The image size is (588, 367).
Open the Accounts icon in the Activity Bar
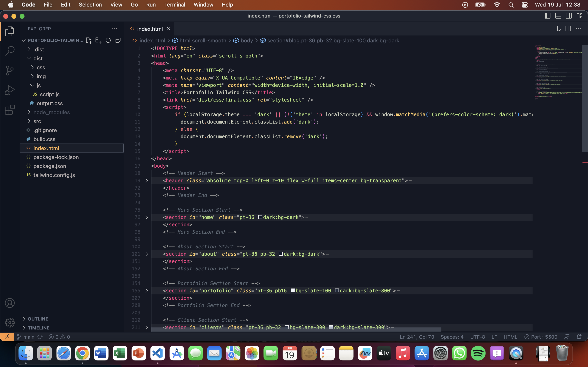(x=10, y=303)
